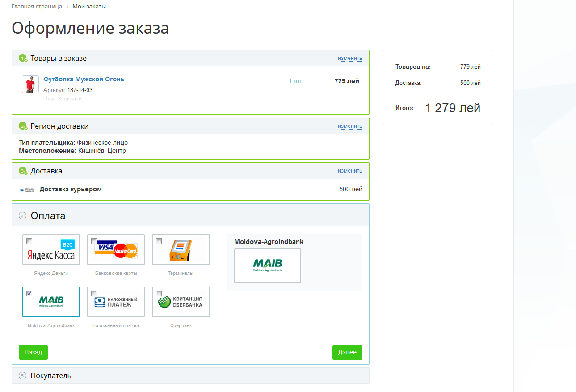Reopen Регион доставки section with изменить

click(x=350, y=126)
